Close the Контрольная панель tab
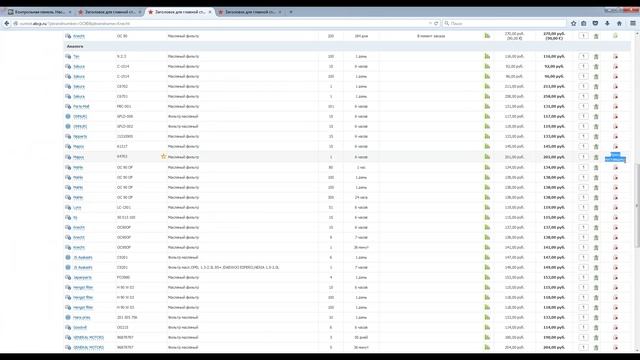 point(70,12)
